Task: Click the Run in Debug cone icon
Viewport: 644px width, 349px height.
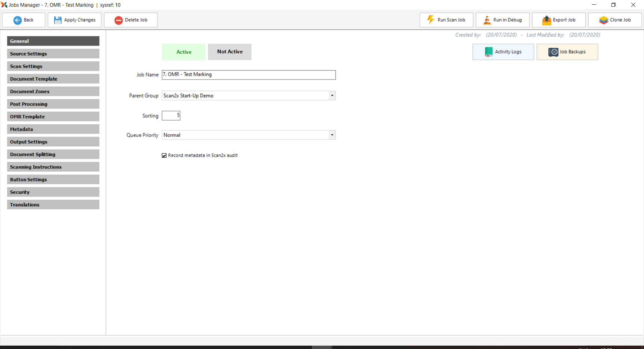Action: click(x=487, y=20)
